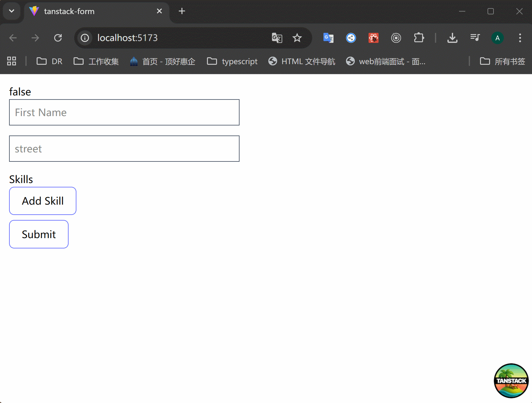Expand the tab search dropdown arrow

click(x=12, y=11)
